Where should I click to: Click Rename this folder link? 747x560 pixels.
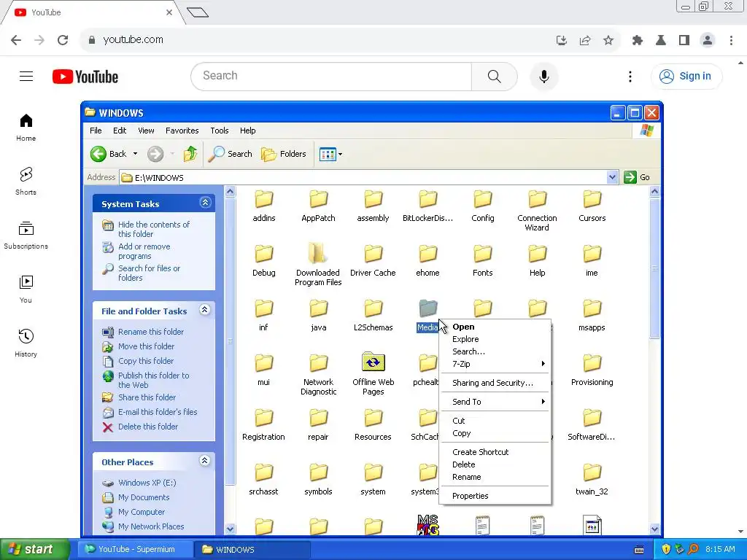pos(150,332)
